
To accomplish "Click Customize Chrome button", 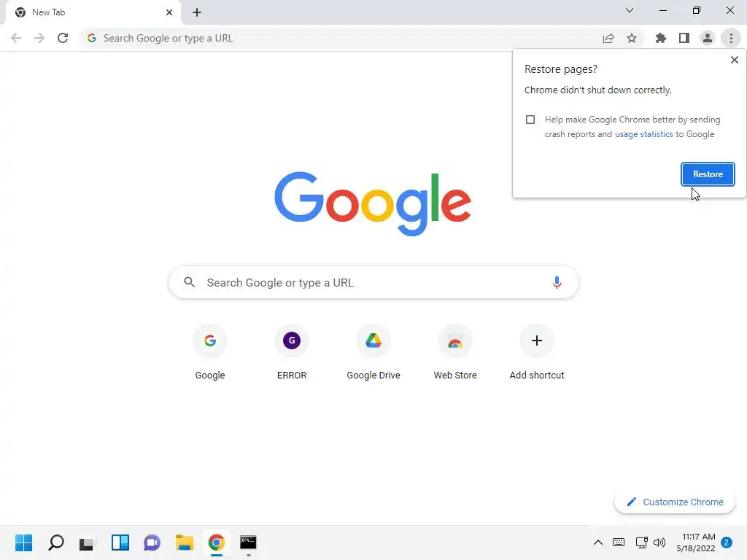I will pos(675,502).
